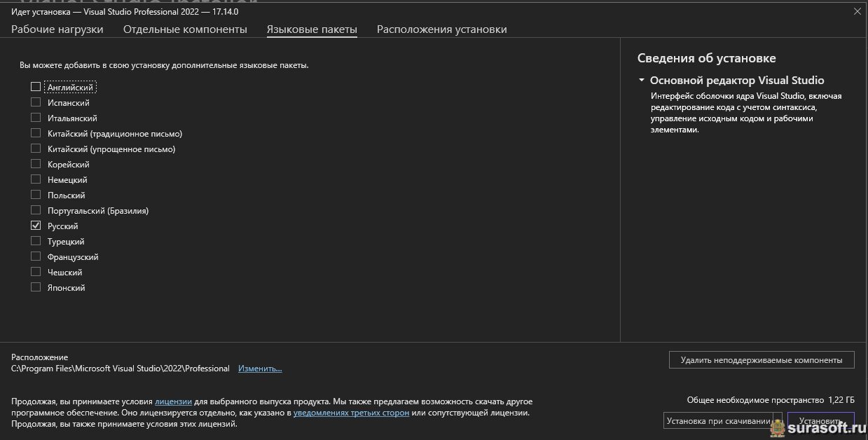Image resolution: width=868 pixels, height=440 pixels.
Task: Select the Немецкий language checkbox
Action: tap(36, 179)
